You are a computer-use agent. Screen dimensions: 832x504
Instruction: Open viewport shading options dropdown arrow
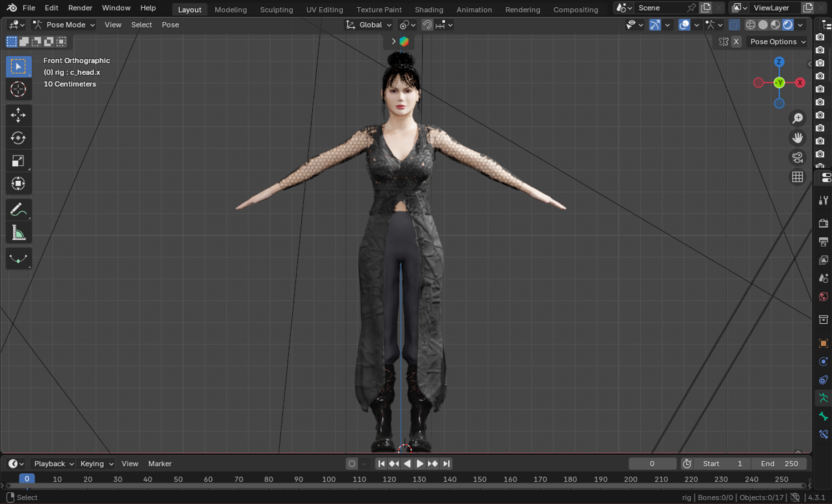(800, 25)
